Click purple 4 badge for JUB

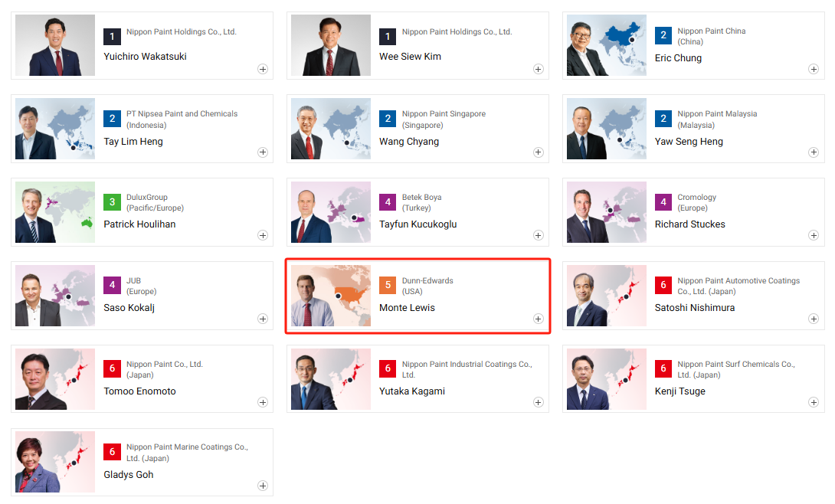[112, 285]
